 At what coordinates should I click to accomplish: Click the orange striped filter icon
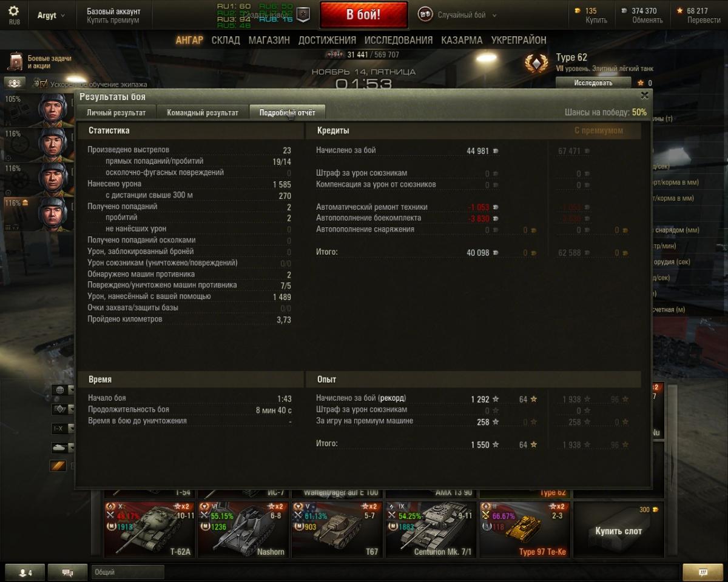pyautogui.click(x=58, y=466)
